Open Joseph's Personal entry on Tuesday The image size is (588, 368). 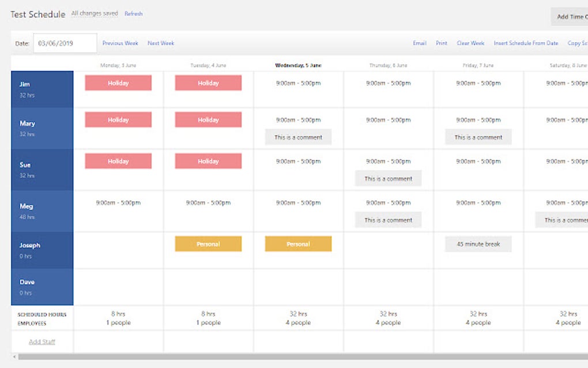[x=208, y=244]
